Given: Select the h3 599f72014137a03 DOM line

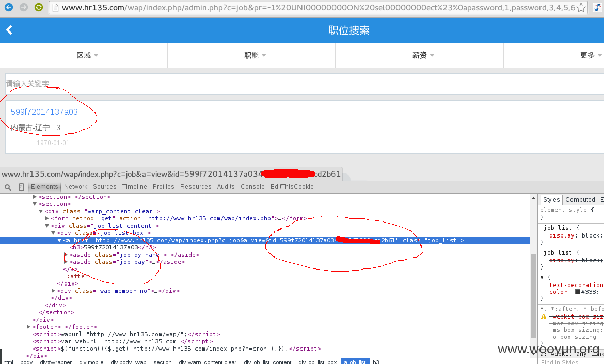Looking at the screenshot, I should coord(113,248).
